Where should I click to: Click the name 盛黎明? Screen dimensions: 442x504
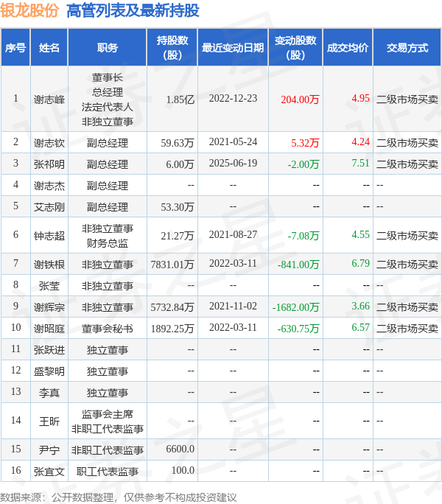point(49,371)
